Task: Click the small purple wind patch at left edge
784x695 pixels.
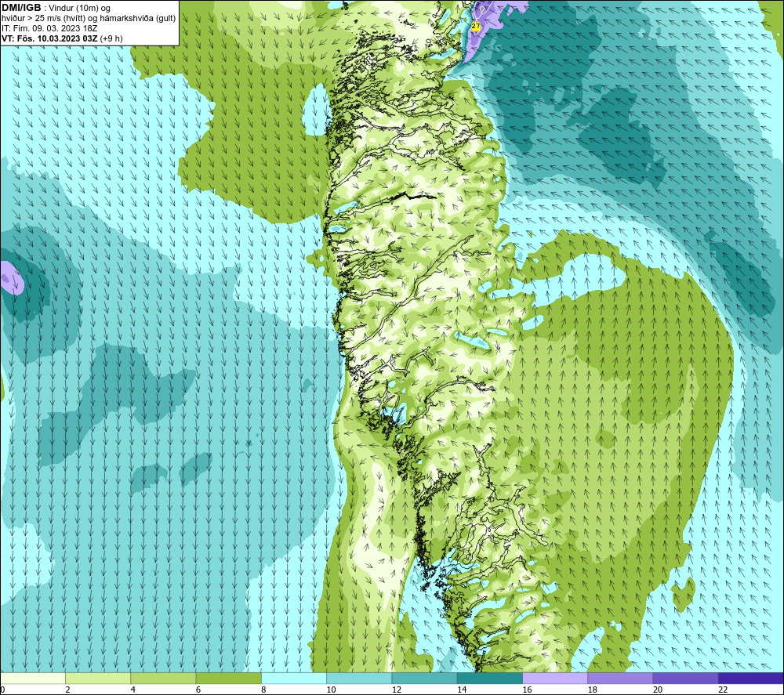Action: (11, 278)
